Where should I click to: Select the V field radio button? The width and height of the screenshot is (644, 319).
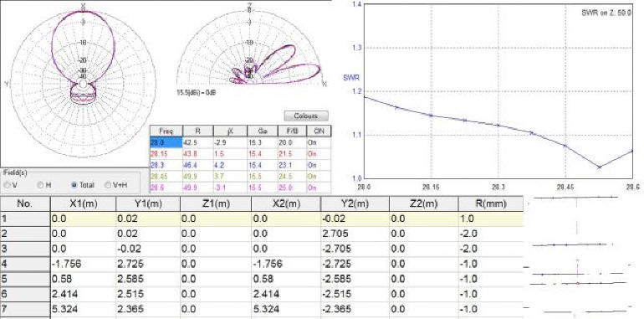point(7,185)
